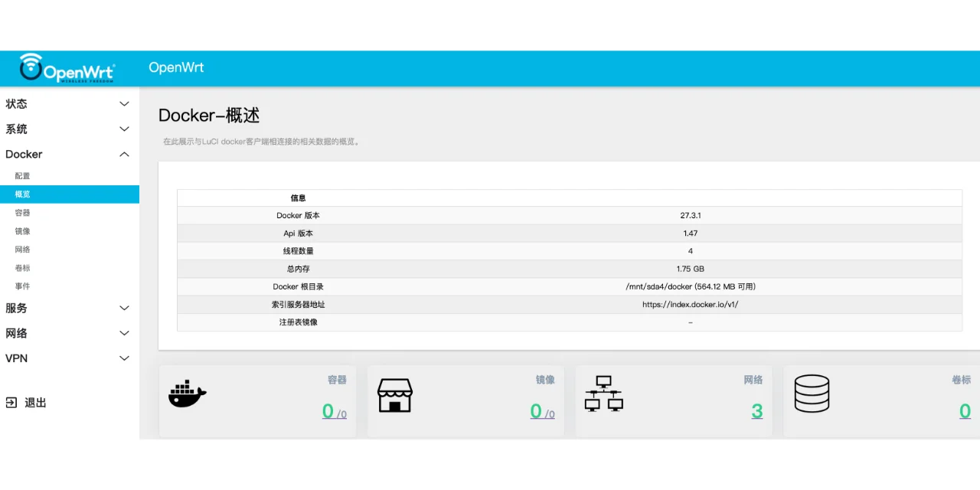Click the network topology icon on the 网络 card
Screen dimensions: 980x490
[x=603, y=393]
